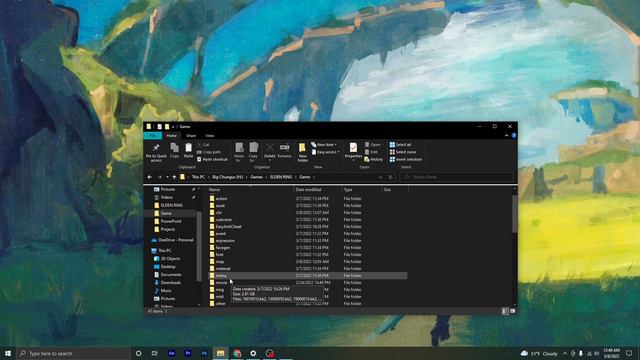The width and height of the screenshot is (640, 360).
Task: Open the Open command dropdown in ribbon
Action: [x=373, y=144]
